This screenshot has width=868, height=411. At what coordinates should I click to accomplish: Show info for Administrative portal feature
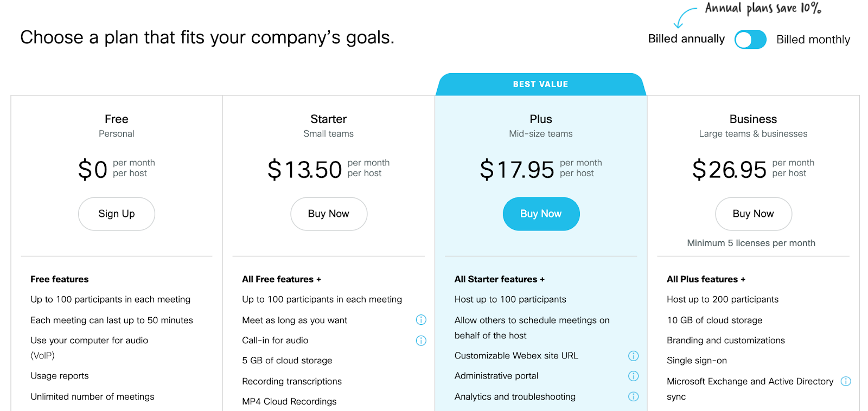633,376
